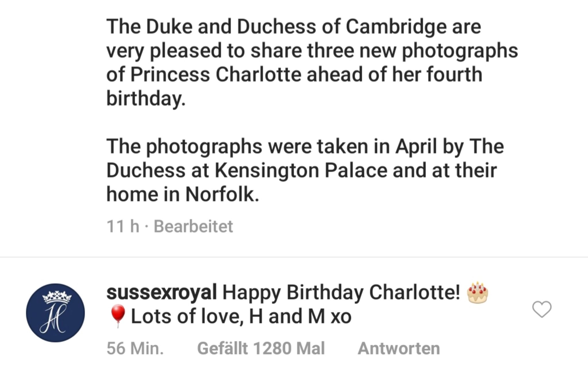Screen dimensions: 588x392
Task: Click the word Norfolk in the caption
Action: (222, 194)
